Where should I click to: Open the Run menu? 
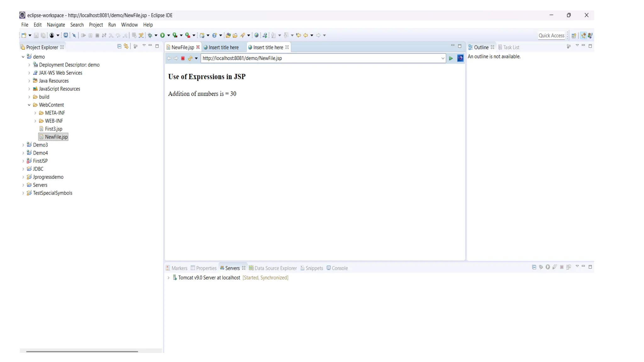(112, 25)
